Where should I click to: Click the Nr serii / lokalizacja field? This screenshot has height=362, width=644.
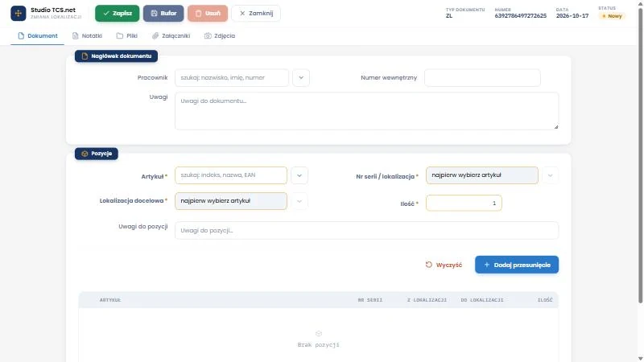[x=481, y=175]
